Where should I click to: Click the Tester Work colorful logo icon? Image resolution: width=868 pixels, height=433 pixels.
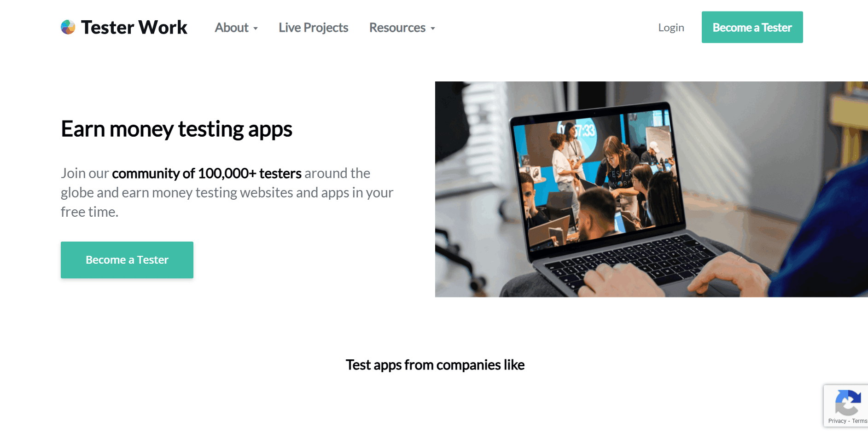pos(68,27)
